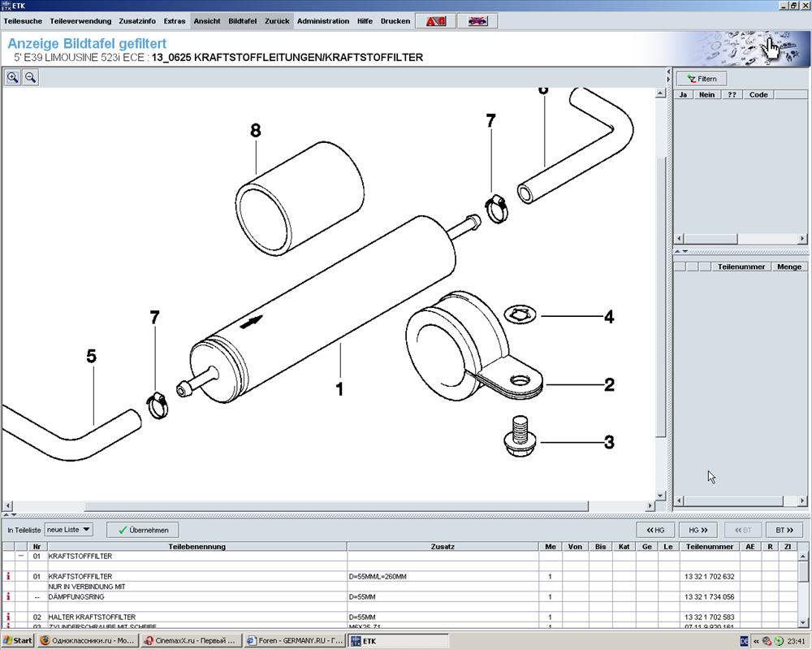This screenshot has width=812, height=650.
Task: Open the Zusatzinfo menu
Action: coord(137,21)
